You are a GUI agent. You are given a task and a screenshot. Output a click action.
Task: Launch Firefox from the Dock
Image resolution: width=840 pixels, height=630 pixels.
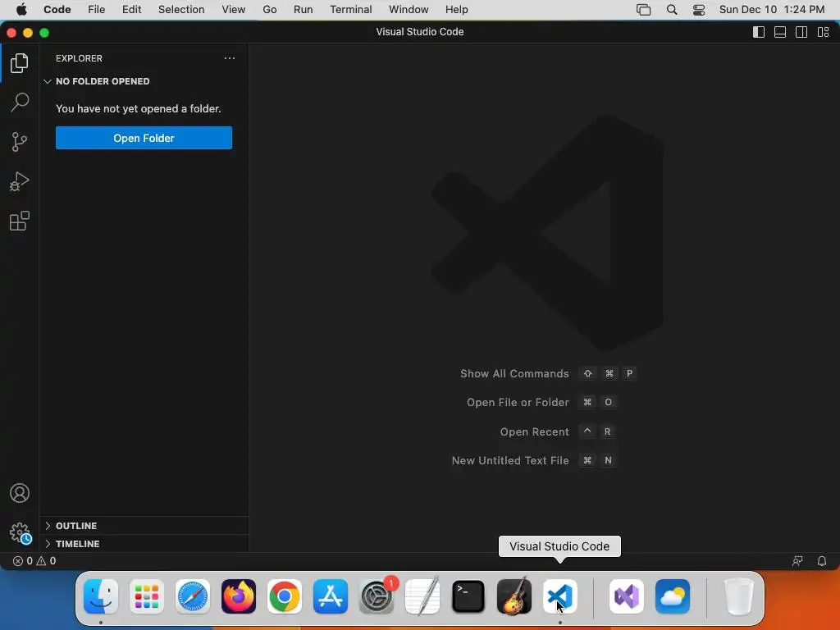239,596
